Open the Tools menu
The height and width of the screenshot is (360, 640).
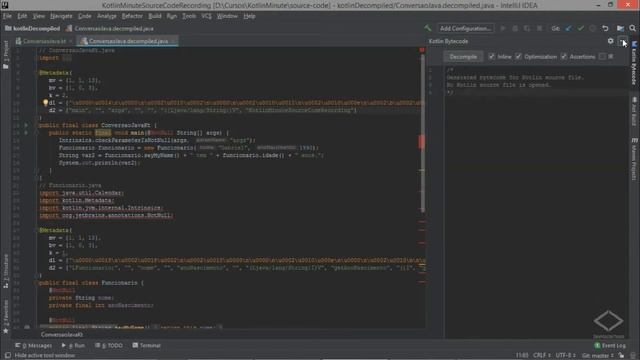(189, 16)
